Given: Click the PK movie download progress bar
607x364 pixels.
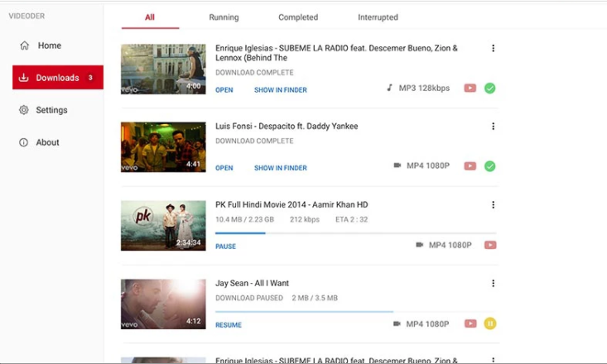Looking at the screenshot, I should [356, 233].
